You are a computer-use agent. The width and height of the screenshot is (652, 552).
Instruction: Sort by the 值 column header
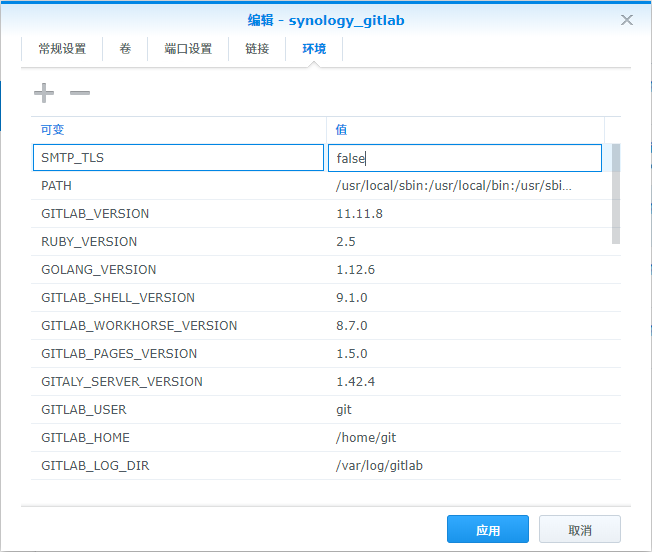465,130
